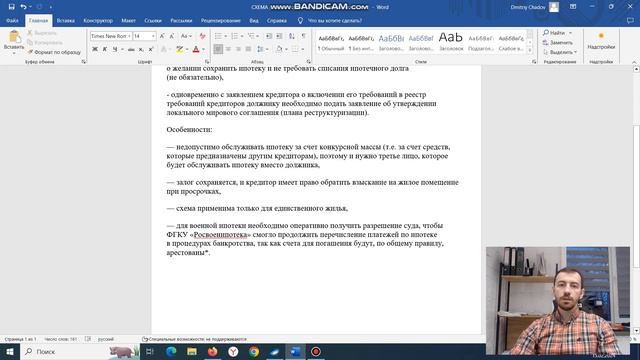Click the Sort icon
640x360 pixels.
[x=292, y=36]
